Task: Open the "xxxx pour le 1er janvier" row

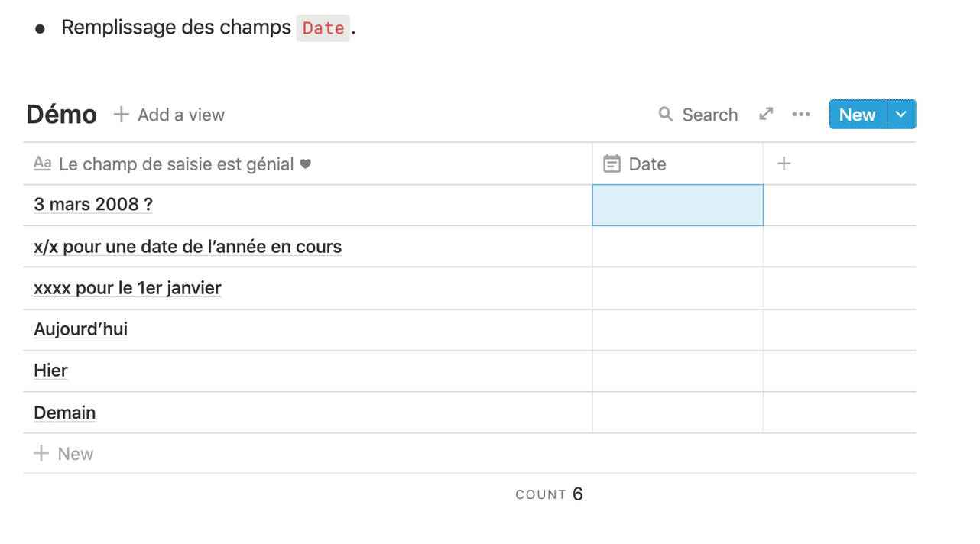Action: click(x=128, y=288)
